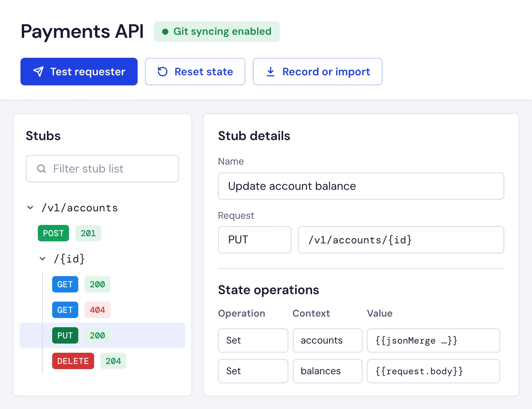This screenshot has height=409, width=532.
Task: Collapse the /v1/accounts tree group
Action: pos(30,208)
